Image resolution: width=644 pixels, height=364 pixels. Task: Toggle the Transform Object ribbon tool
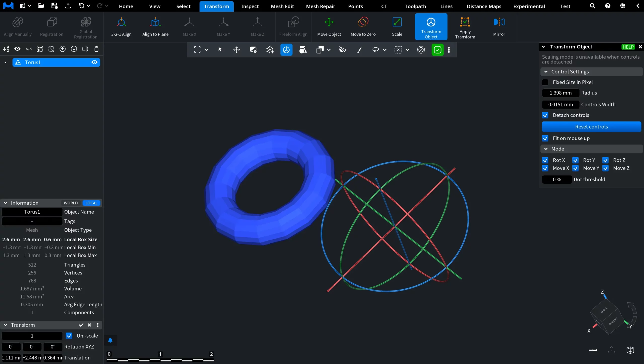(431, 27)
